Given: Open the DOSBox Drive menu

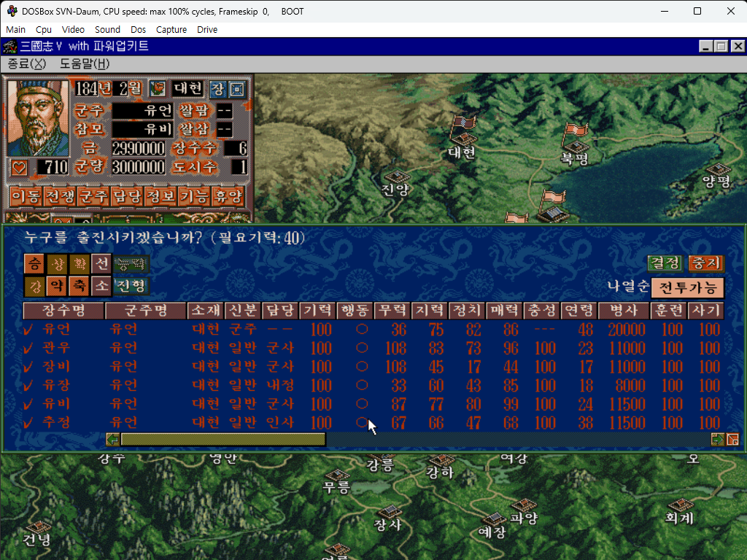Looking at the screenshot, I should [207, 29].
